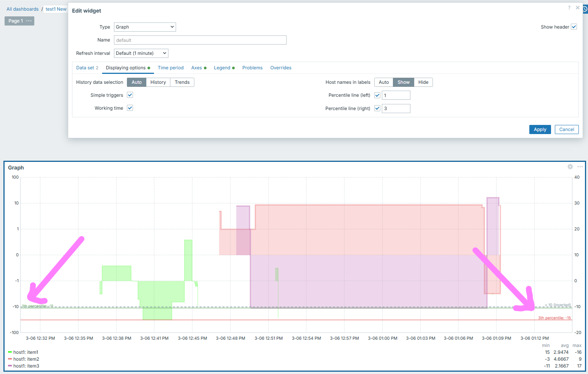This screenshot has height=374, width=588.
Task: Open graph widget three-dots action menu
Action: [x=580, y=167]
